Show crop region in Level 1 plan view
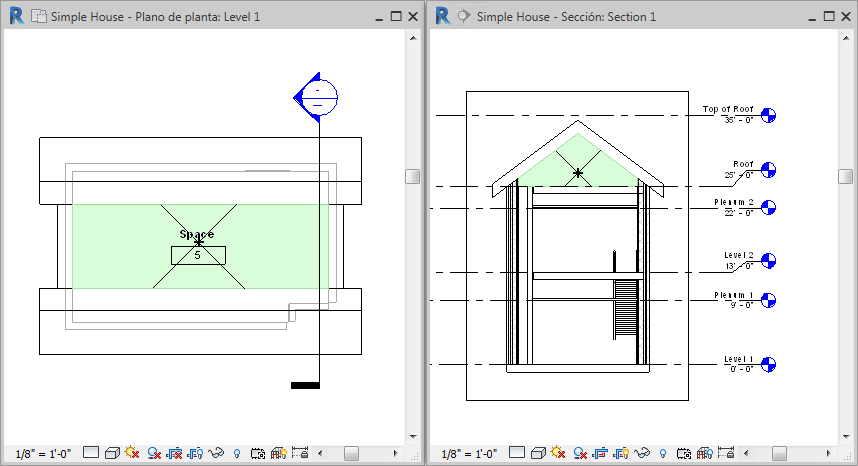 (x=195, y=453)
